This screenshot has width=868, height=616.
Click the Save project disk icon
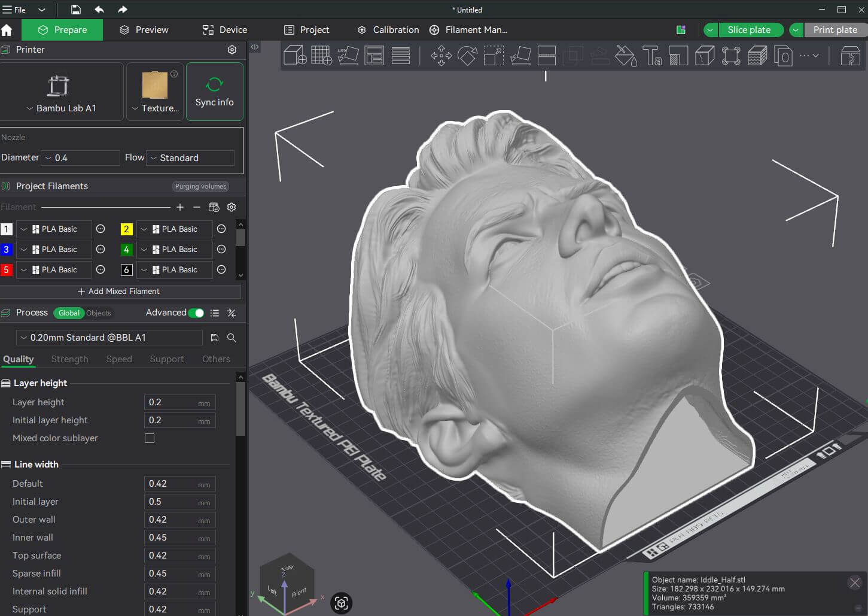pyautogui.click(x=76, y=10)
